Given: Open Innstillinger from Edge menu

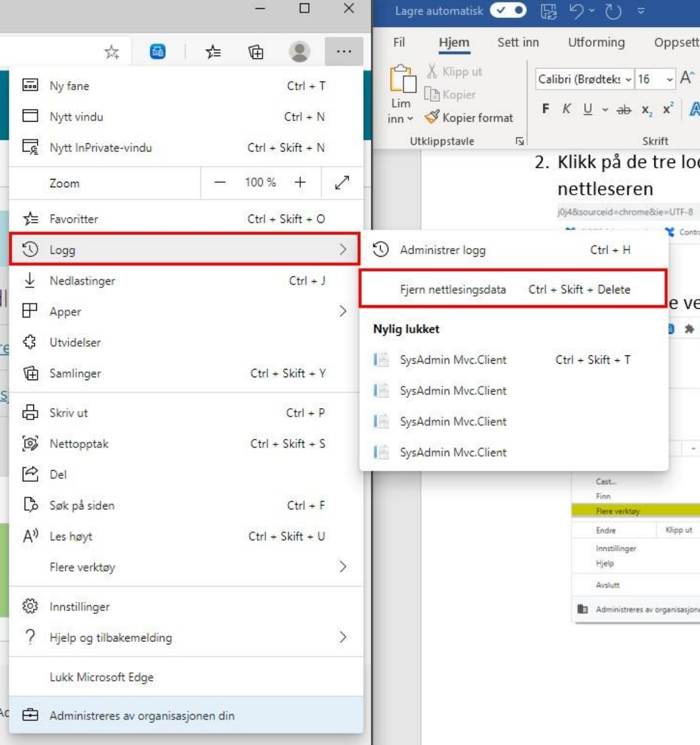Looking at the screenshot, I should click(x=186, y=606).
